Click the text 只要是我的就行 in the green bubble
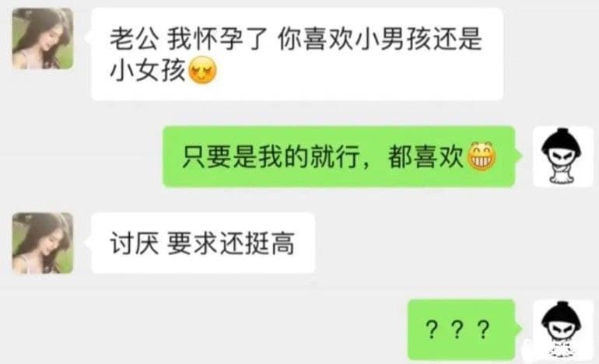This screenshot has width=599, height=364. (271, 157)
